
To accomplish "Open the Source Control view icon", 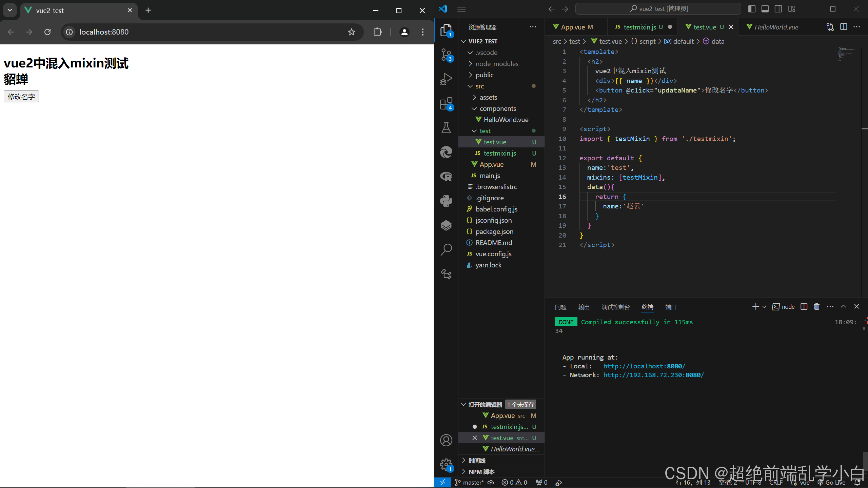I will 446,54.
